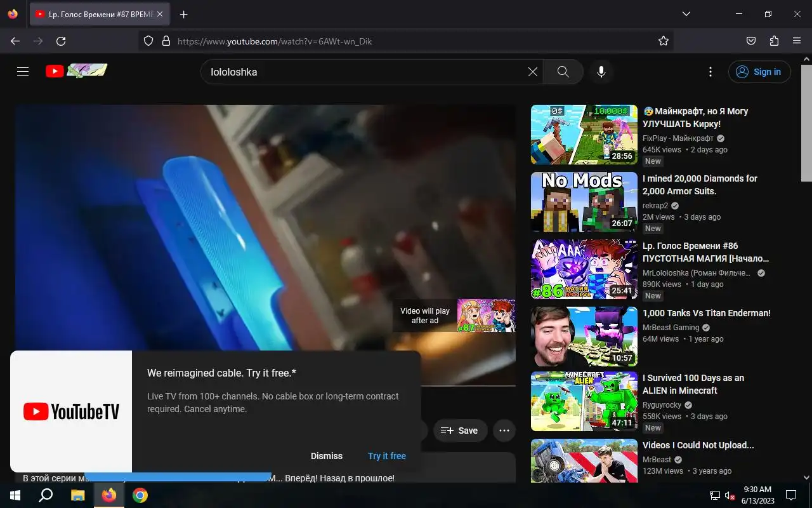Switch to Firefox on the taskbar
The width and height of the screenshot is (812, 508).
coord(109,495)
